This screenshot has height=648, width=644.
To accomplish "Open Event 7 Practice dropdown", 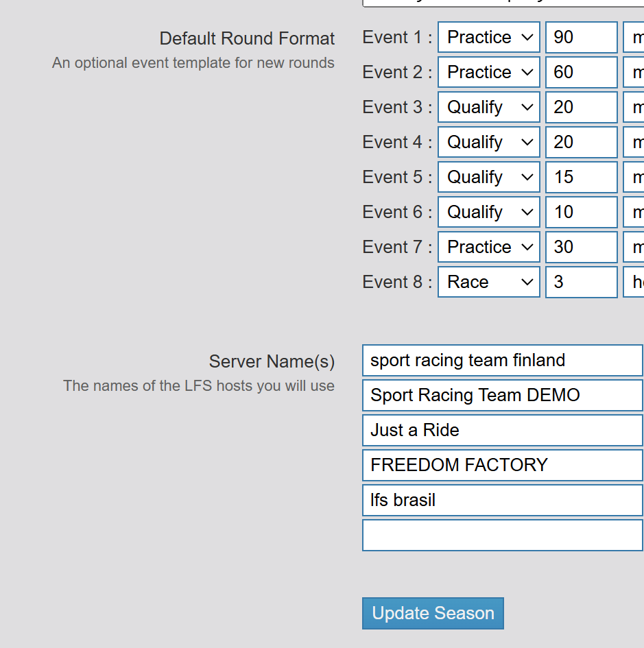I will pos(489,248).
